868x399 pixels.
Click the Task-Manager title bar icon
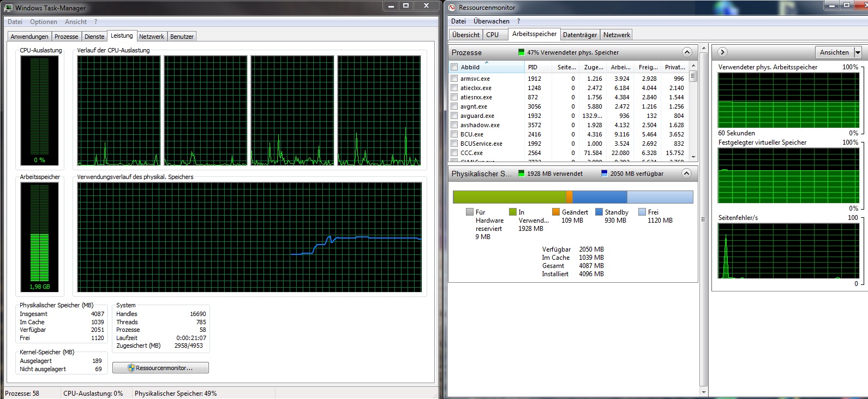pyautogui.click(x=8, y=8)
